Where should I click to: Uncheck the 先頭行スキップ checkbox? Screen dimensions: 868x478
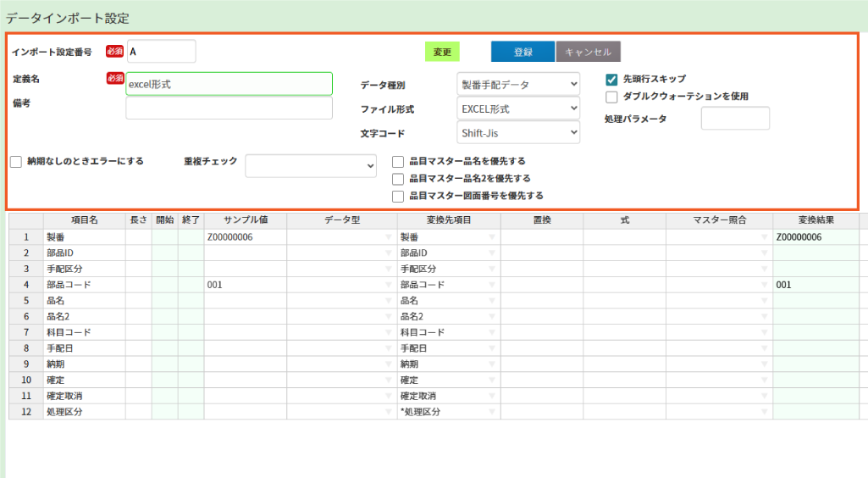pyautogui.click(x=611, y=80)
